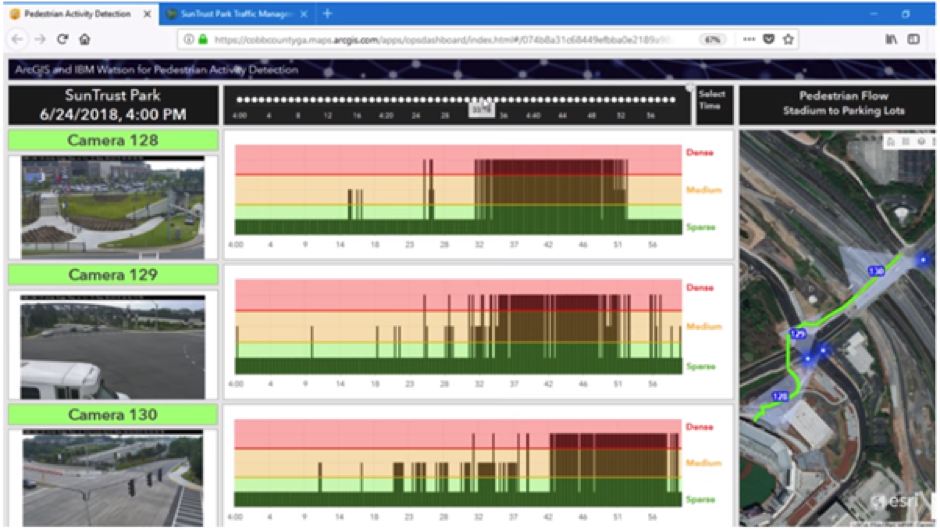Click the Medium label on Camera 129 chart
940x530 pixels.
(704, 326)
